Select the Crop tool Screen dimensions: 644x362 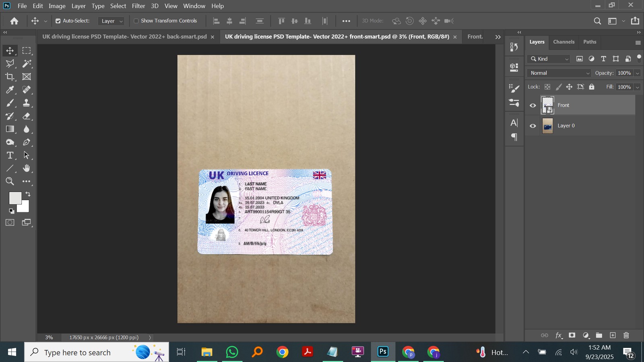coord(10,76)
